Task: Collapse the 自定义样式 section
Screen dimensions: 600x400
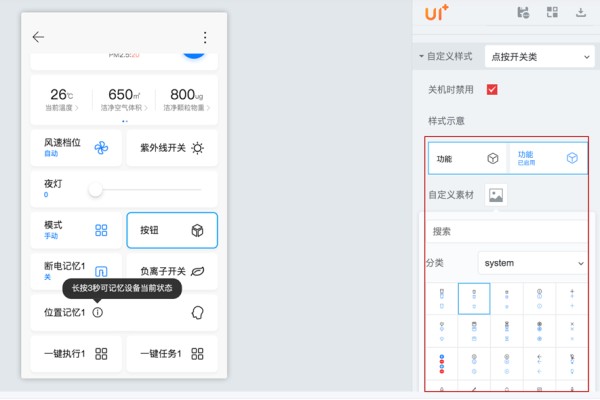Action: tap(421, 57)
